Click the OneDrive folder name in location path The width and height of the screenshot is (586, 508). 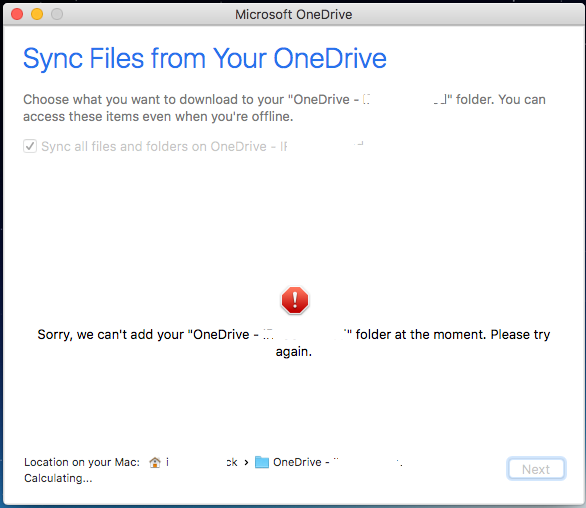click(x=337, y=462)
